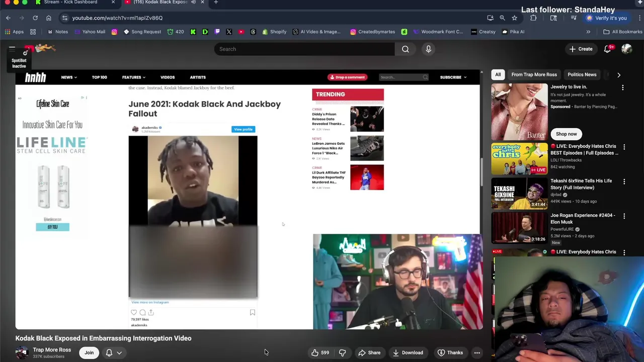The height and width of the screenshot is (362, 644).
Task: Click inside the YouTube search field
Action: coord(304,49)
